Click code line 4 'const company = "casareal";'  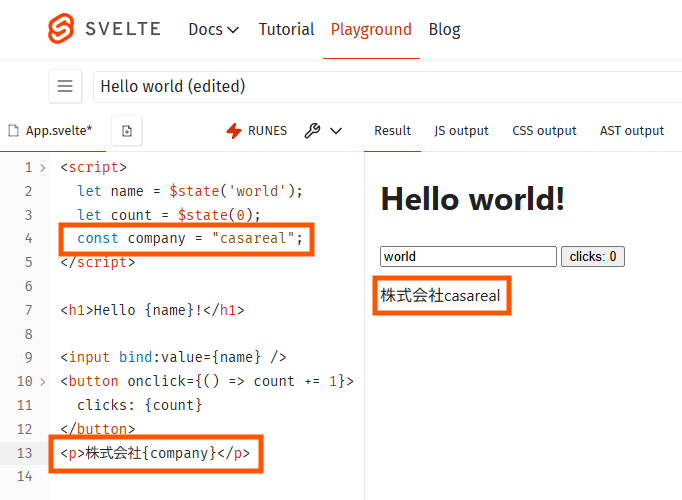click(x=190, y=238)
